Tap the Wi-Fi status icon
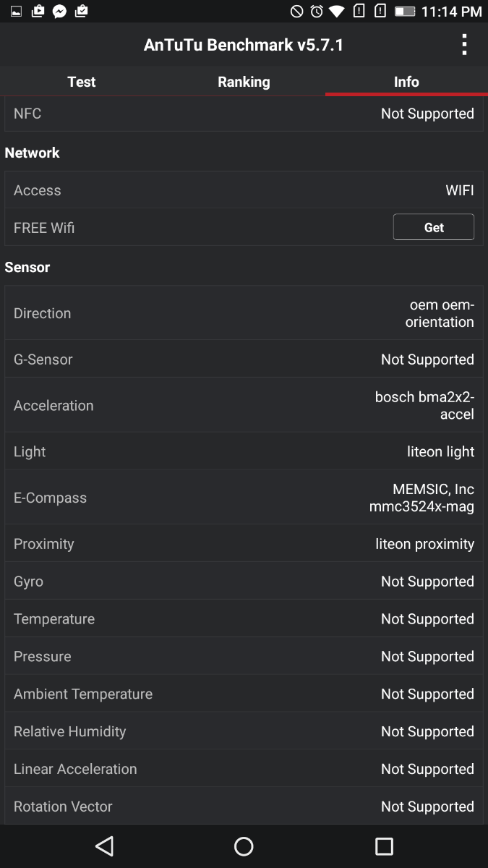This screenshot has width=488, height=868. (x=337, y=11)
